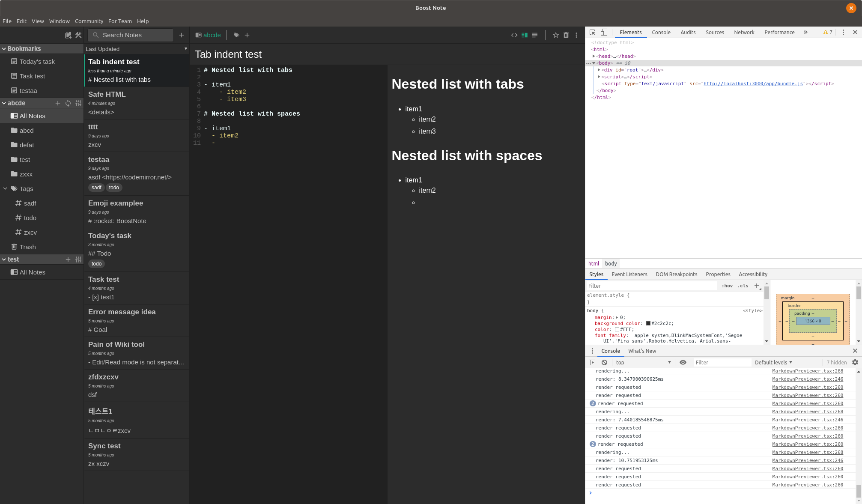Switch to the Network DevTools tab
The height and width of the screenshot is (504, 862).
click(744, 33)
